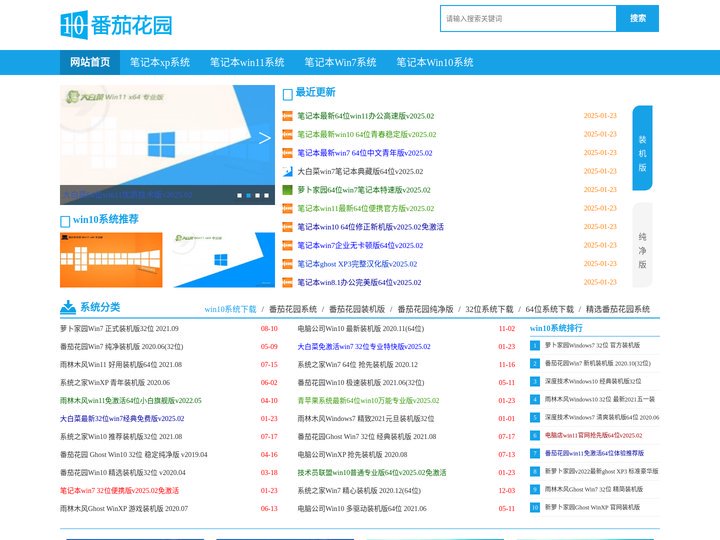Image resolution: width=720 pixels, height=540 pixels.
Task: Click rank 5 badge for 深度技术Windows7
Action: click(535, 417)
